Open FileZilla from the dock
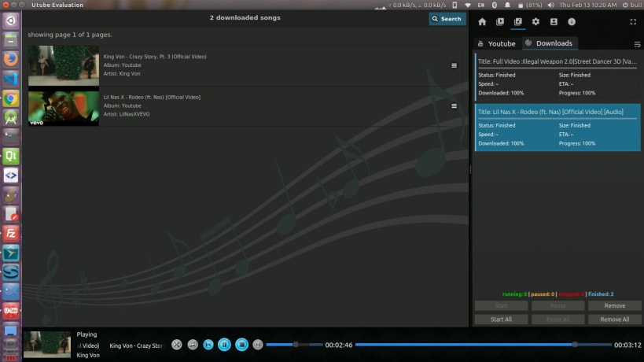 point(11,234)
